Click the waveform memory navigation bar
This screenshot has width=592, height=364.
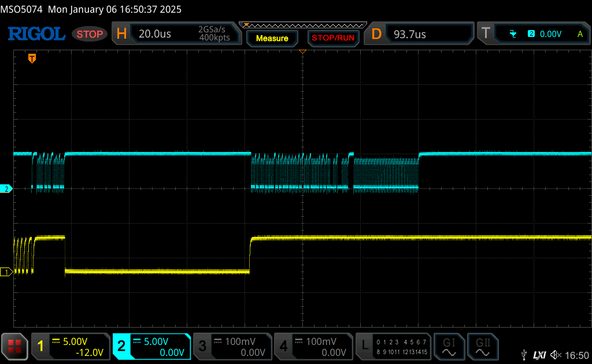point(303,25)
